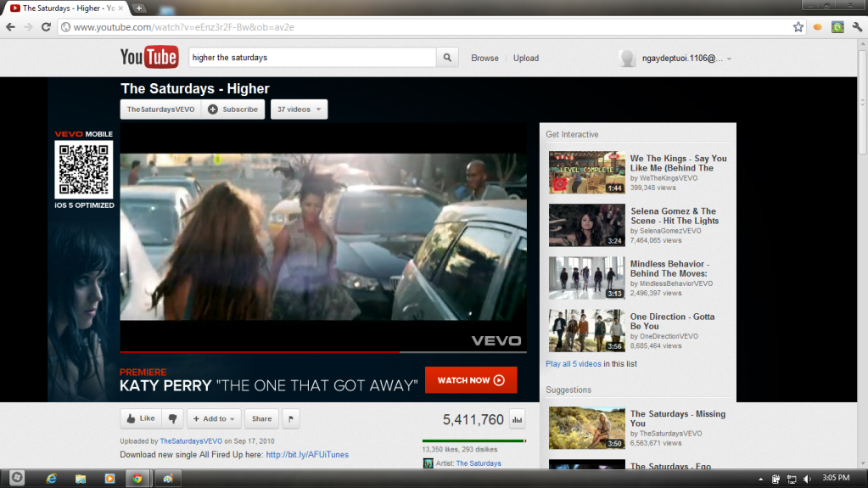Click the VEVO mobile QR code
The height and width of the screenshot is (488, 868).
tap(84, 169)
